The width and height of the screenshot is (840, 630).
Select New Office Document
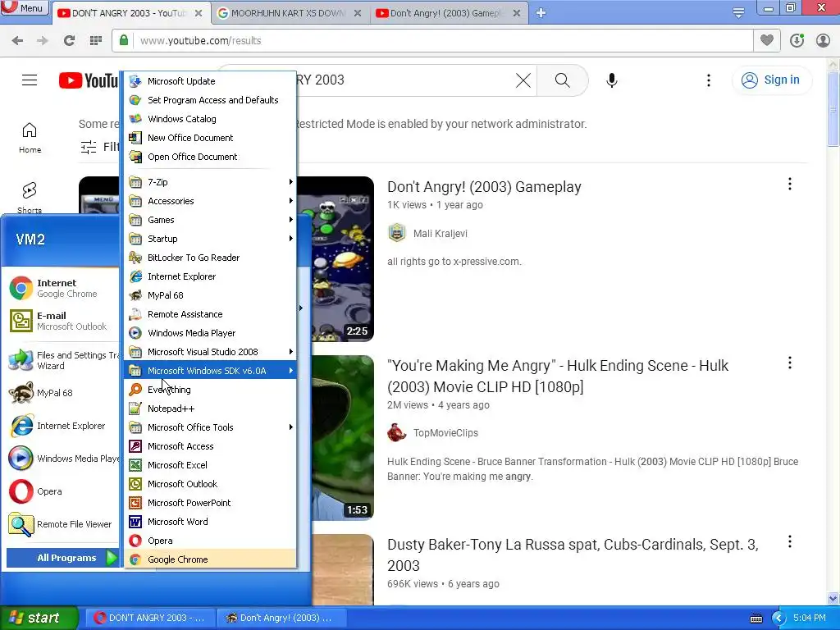(x=210, y=138)
